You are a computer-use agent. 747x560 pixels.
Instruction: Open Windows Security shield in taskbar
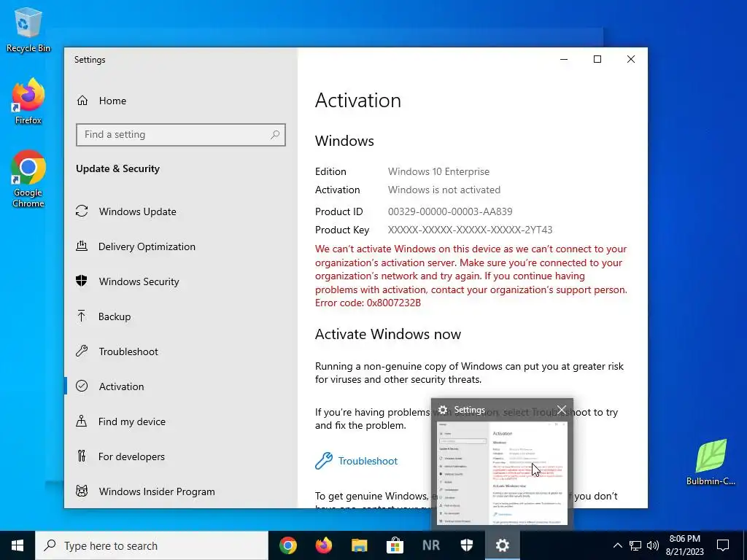[x=466, y=545]
